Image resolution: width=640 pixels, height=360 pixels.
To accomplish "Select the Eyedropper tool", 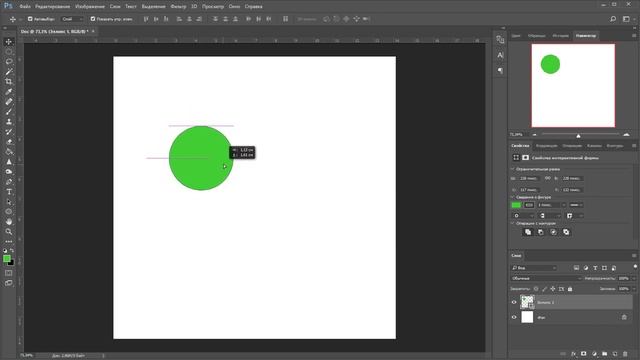I will (x=9, y=92).
